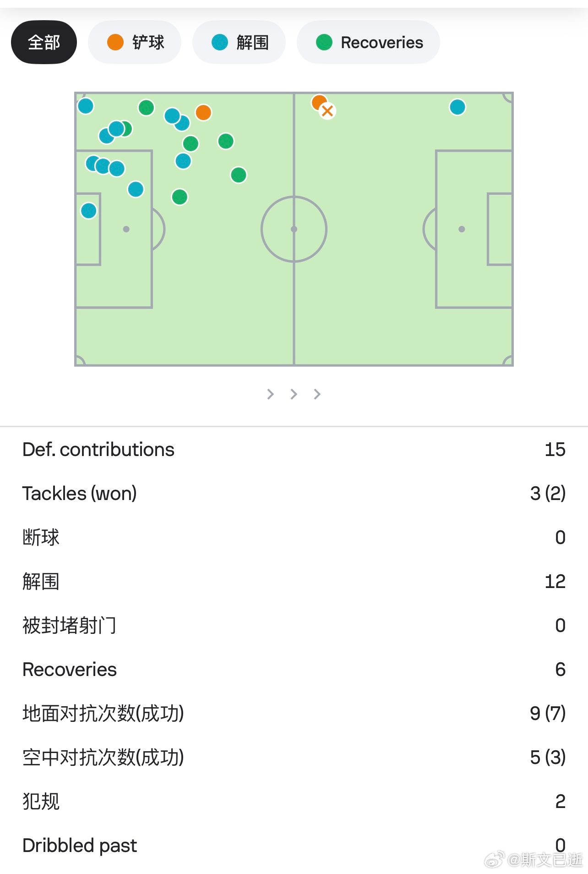This screenshot has height=874, width=588.
Task: Filter by 铲球 tackles chip
Action: tap(135, 42)
